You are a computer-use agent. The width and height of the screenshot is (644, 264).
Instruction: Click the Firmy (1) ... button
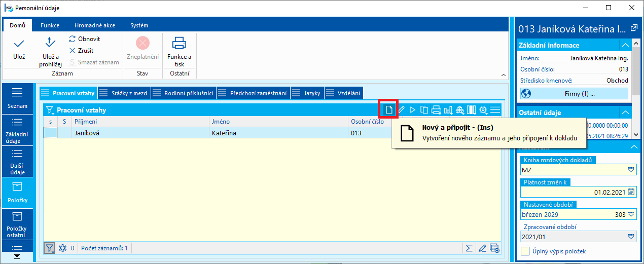click(575, 94)
